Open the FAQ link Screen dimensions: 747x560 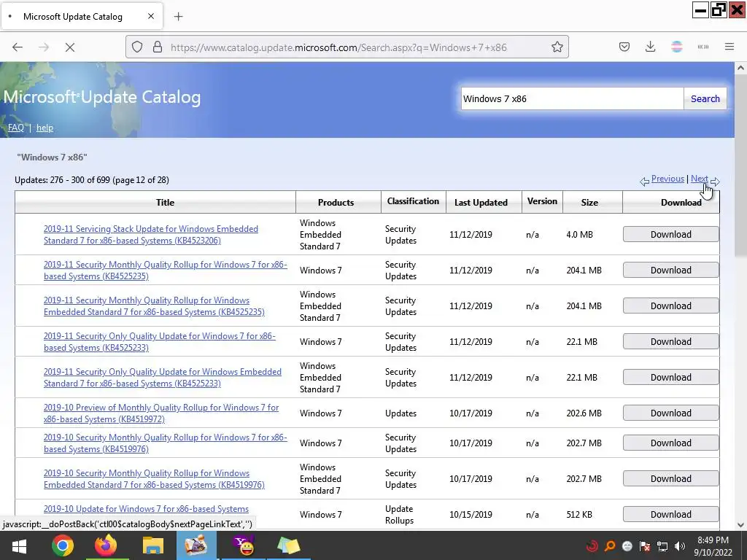click(x=16, y=128)
